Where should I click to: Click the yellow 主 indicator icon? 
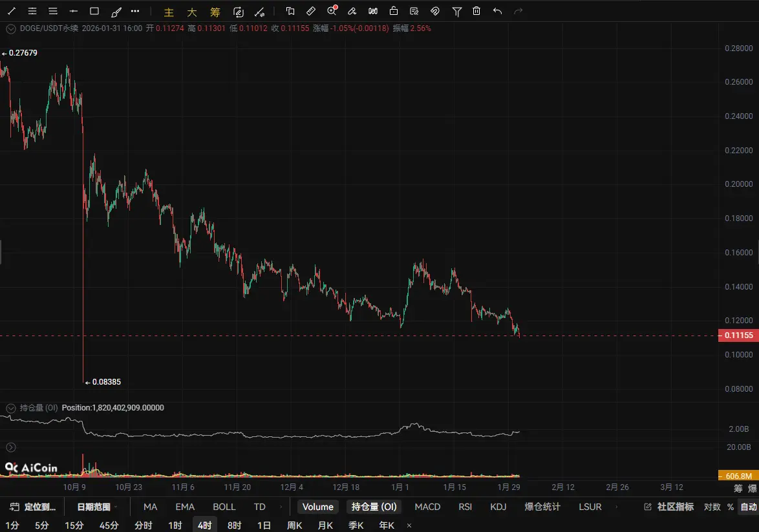[x=169, y=12]
